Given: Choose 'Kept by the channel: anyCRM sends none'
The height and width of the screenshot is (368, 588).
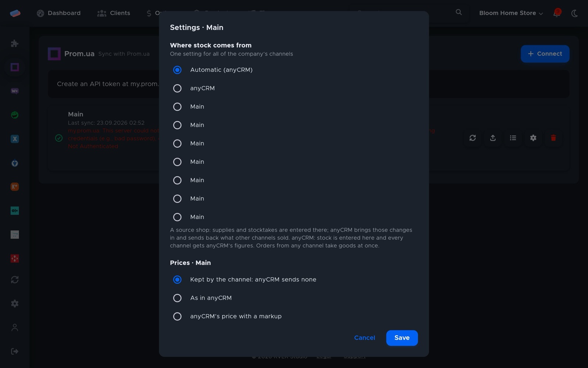Looking at the screenshot, I should 177,280.
